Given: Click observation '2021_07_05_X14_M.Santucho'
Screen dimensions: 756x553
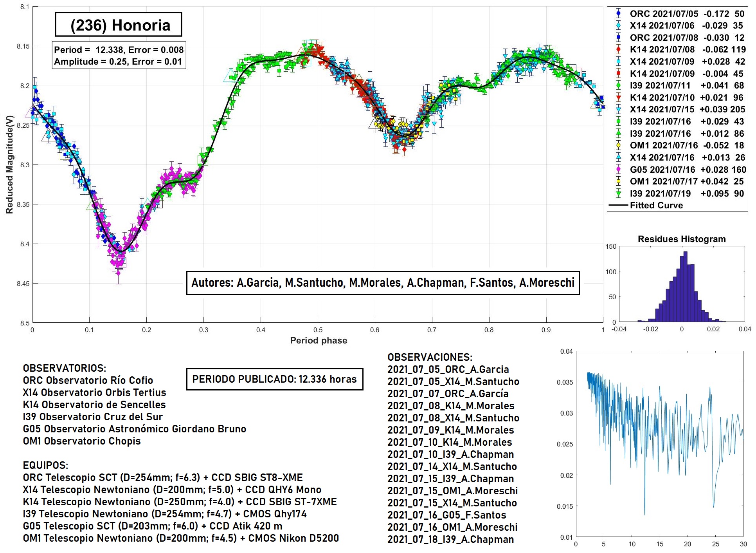Looking at the screenshot, I should pyautogui.click(x=453, y=381).
